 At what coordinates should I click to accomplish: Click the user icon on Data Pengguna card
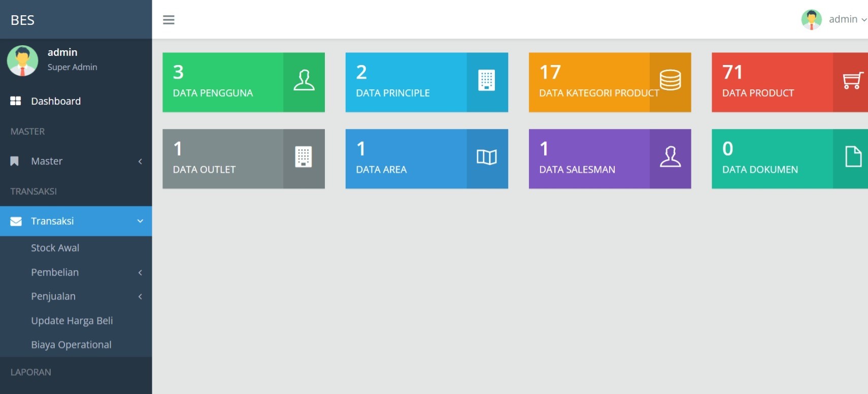pos(304,81)
